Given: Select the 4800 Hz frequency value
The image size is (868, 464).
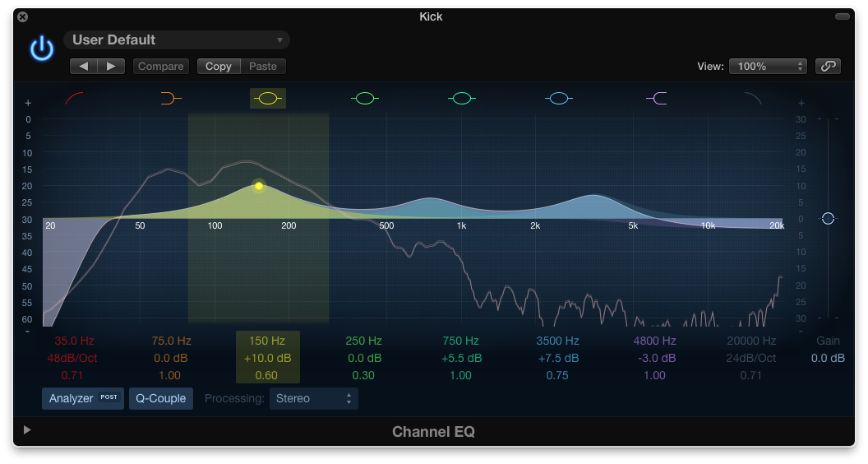Looking at the screenshot, I should pyautogui.click(x=655, y=341).
